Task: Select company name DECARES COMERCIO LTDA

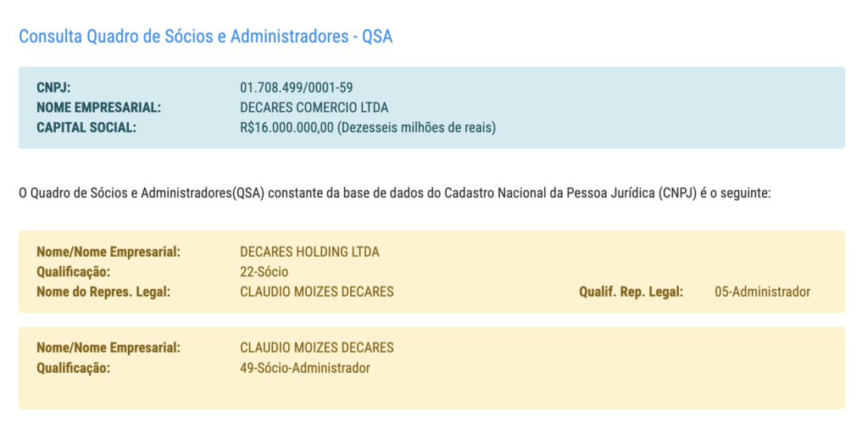Action: [314, 108]
